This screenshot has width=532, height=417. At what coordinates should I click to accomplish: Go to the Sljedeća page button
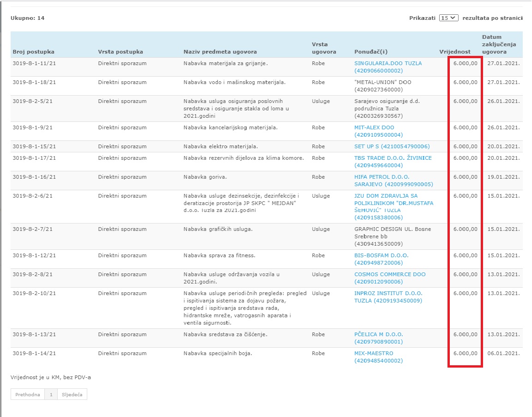tap(72, 394)
